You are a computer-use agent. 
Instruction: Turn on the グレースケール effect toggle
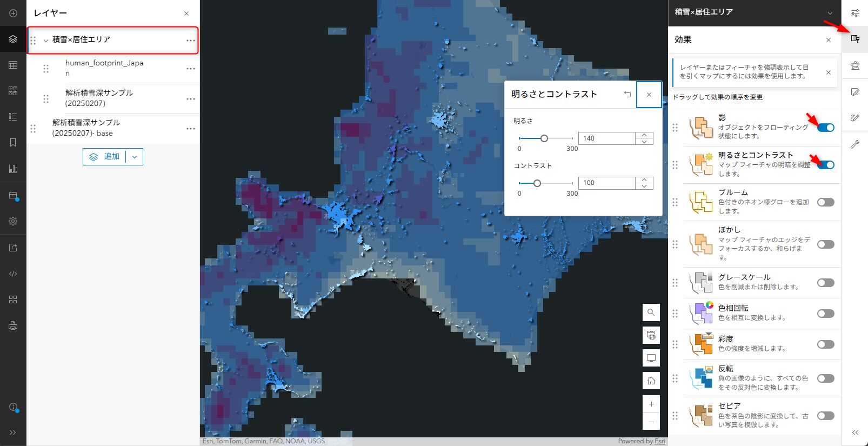(x=825, y=283)
